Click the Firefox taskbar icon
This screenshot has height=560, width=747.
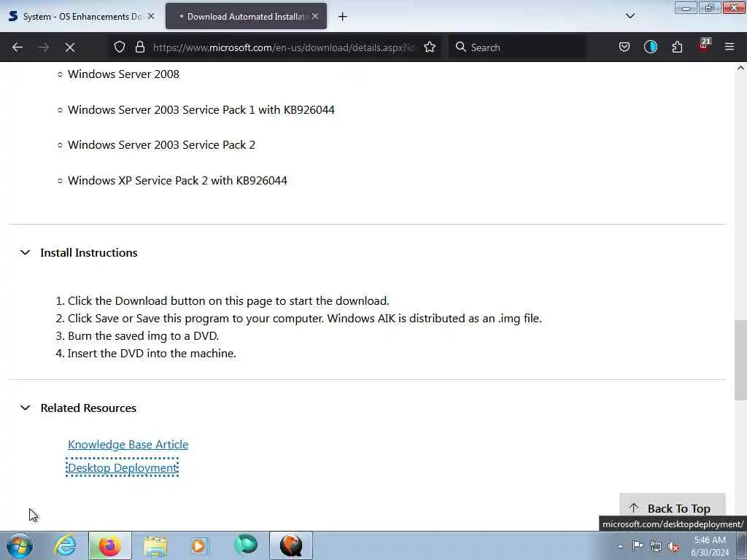pyautogui.click(x=110, y=545)
